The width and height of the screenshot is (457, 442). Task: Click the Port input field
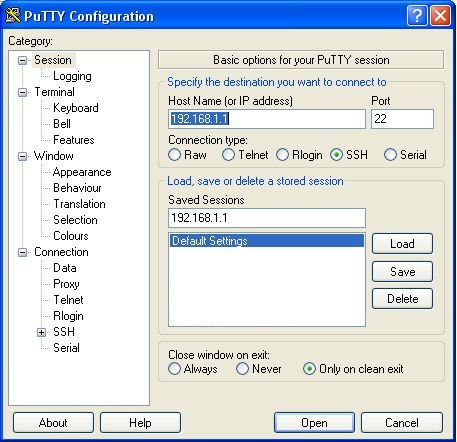(x=402, y=119)
